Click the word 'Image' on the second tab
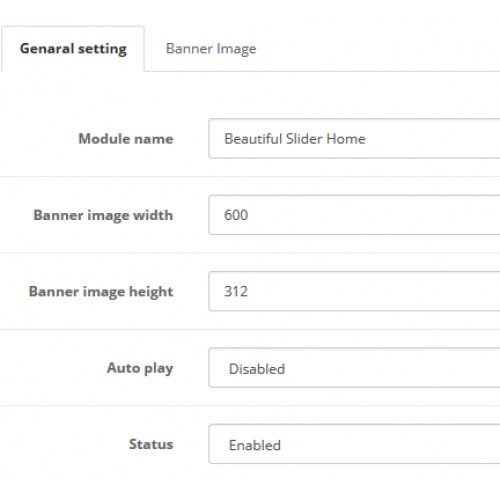500x500 pixels. (236, 49)
